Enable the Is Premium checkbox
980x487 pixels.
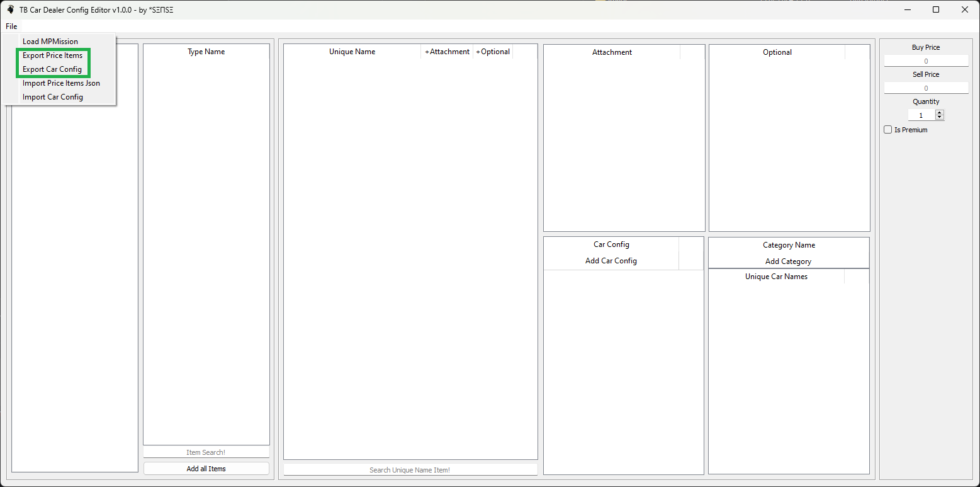(888, 130)
